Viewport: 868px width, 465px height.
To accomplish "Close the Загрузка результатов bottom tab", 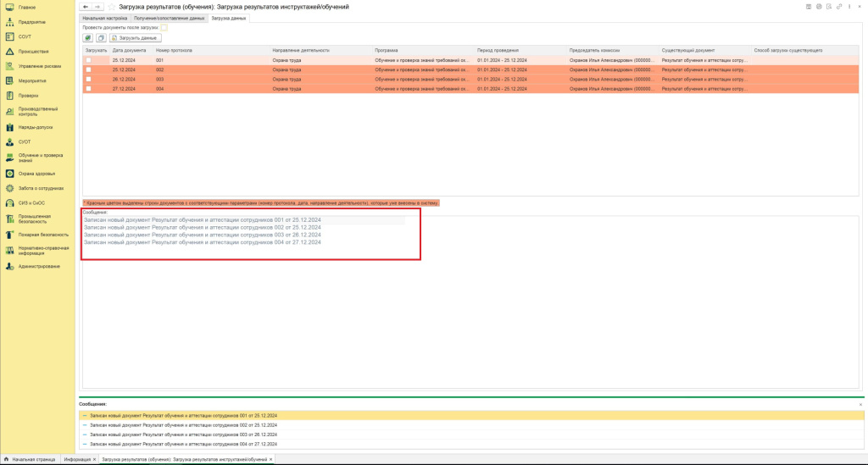I will pos(270,459).
